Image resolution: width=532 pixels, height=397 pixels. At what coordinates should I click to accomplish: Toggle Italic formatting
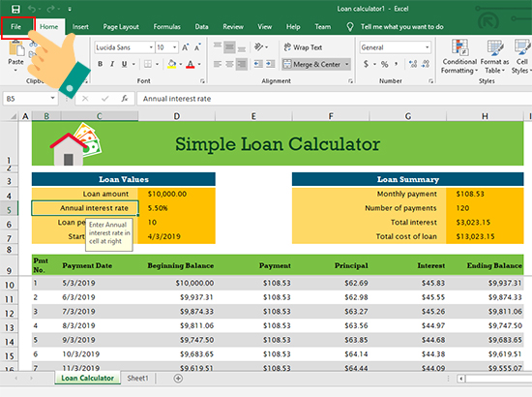112,64
